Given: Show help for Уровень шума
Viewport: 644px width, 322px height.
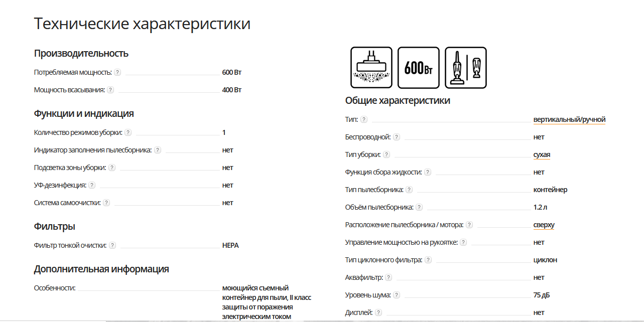Looking at the screenshot, I should click(x=397, y=295).
